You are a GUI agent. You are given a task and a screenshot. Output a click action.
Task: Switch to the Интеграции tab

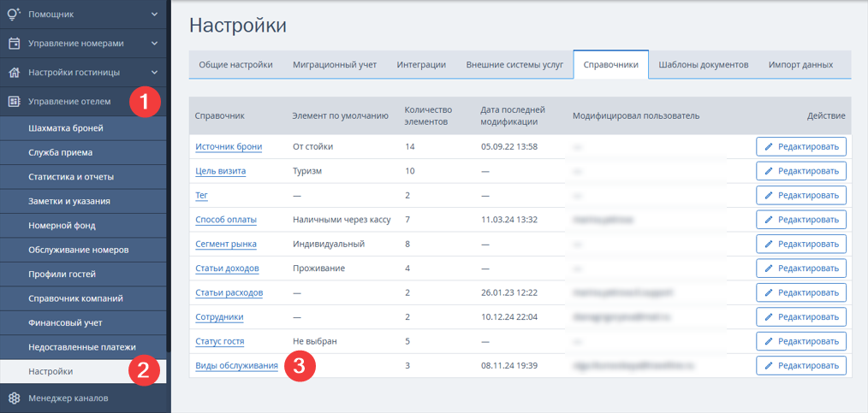[x=421, y=65]
